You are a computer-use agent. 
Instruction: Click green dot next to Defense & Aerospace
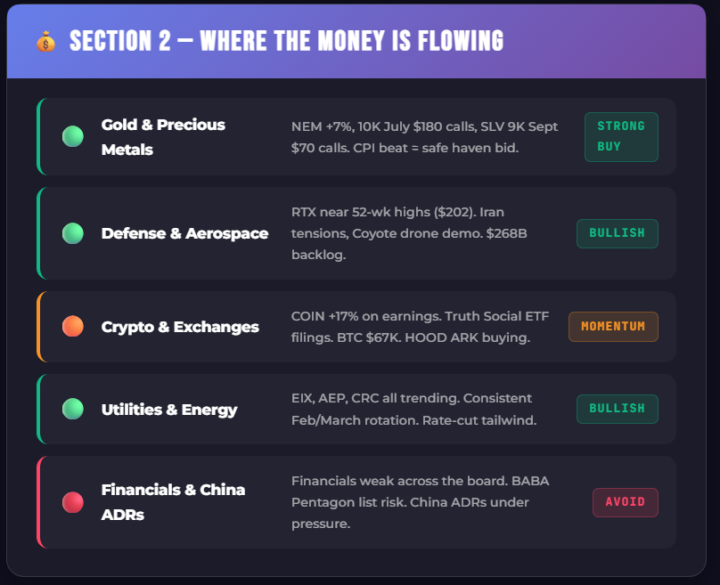tap(73, 233)
